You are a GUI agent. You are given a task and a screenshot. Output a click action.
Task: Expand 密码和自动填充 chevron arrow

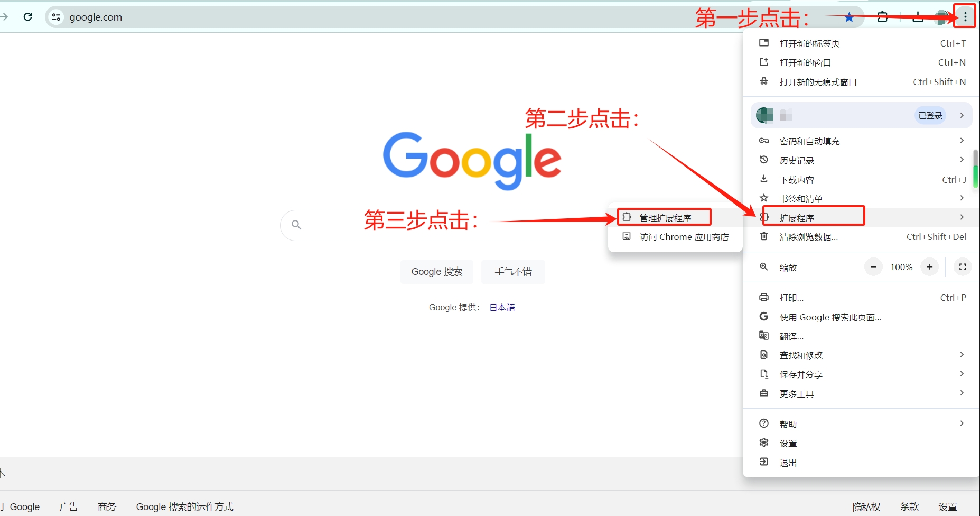point(962,141)
